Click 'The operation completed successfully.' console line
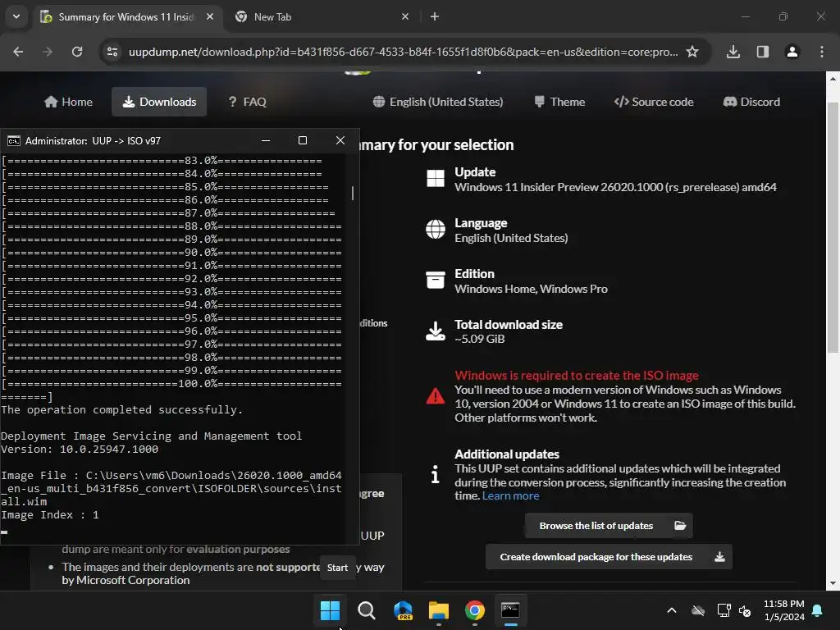The width and height of the screenshot is (840, 630). click(x=121, y=410)
